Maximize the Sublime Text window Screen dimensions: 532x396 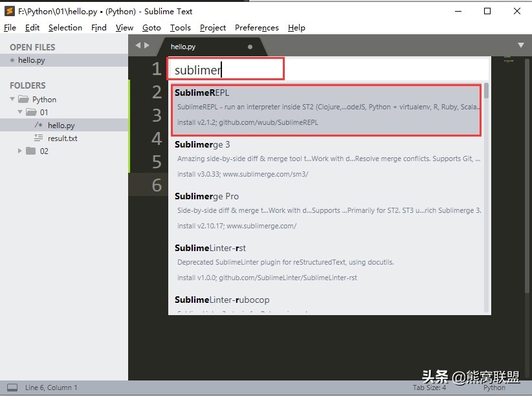point(487,11)
